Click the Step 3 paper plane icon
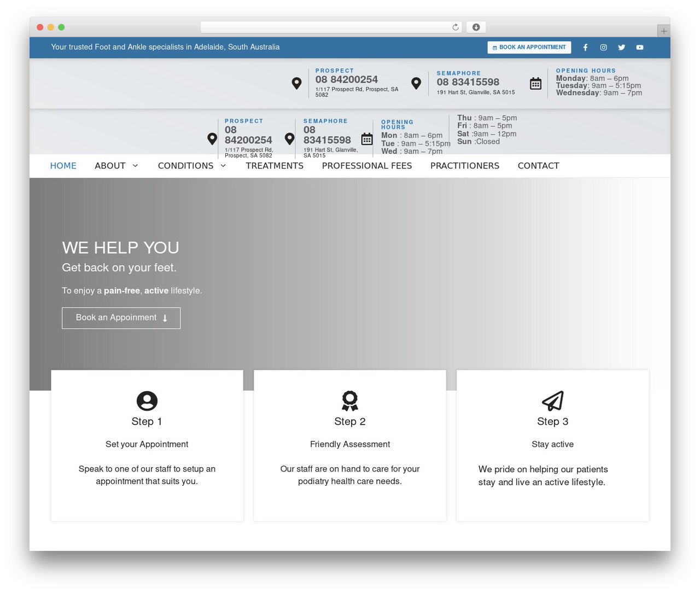Image resolution: width=700 pixels, height=593 pixels. point(552,401)
